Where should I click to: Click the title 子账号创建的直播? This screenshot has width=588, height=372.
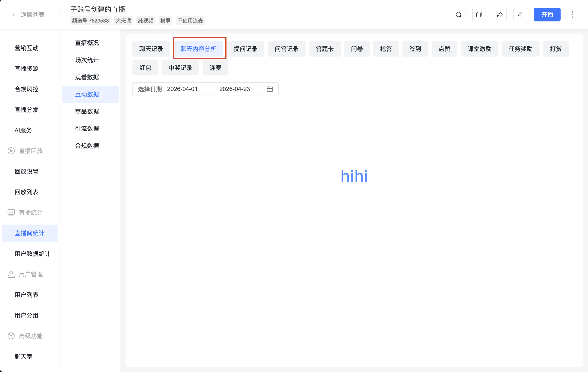(x=98, y=9)
